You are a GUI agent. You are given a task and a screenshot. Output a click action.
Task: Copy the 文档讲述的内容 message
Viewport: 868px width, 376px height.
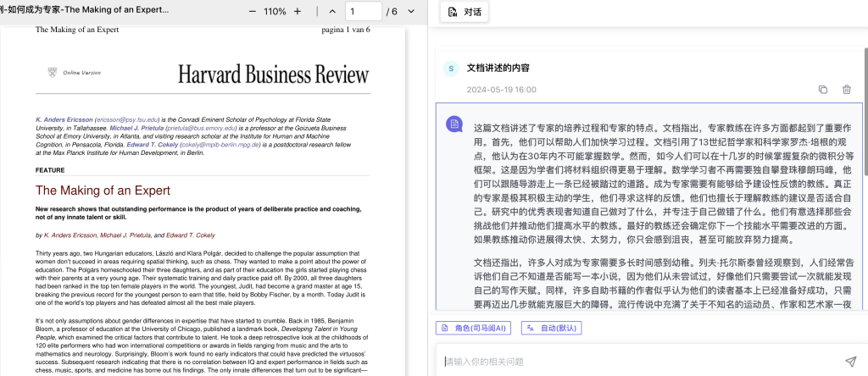coord(823,90)
